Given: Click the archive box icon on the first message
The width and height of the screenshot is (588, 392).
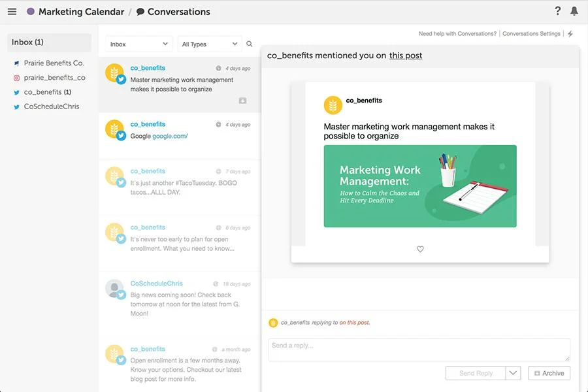Looking at the screenshot, I should (x=242, y=101).
